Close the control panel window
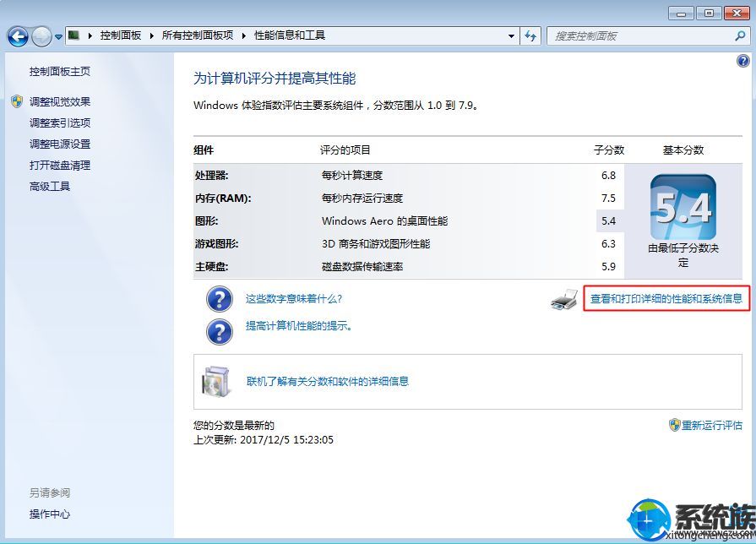The image size is (756, 544). (x=737, y=13)
